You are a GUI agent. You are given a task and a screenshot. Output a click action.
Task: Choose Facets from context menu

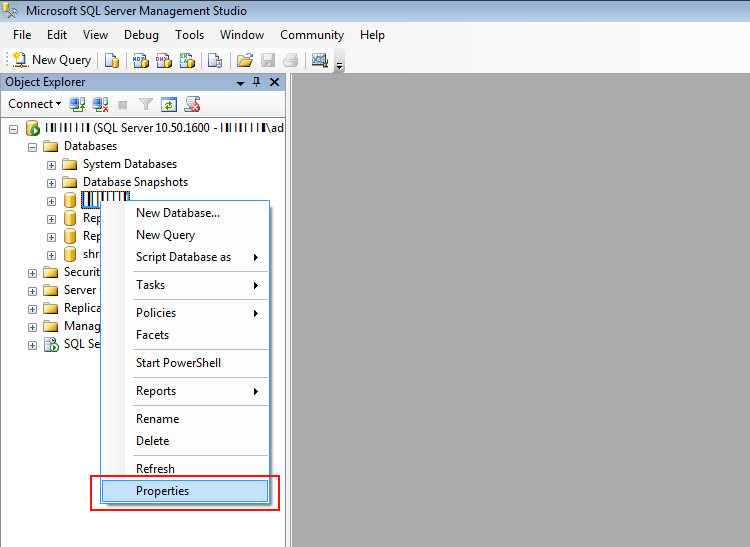[185, 335]
